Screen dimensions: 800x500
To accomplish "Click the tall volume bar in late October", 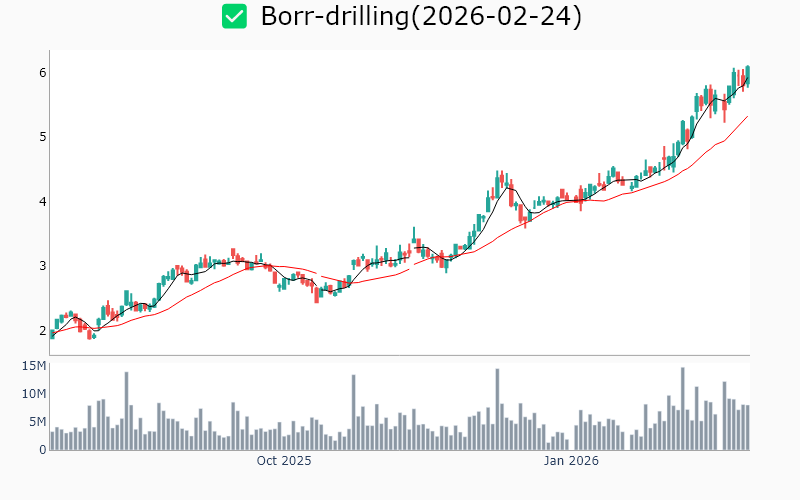I will pyautogui.click(x=353, y=412).
